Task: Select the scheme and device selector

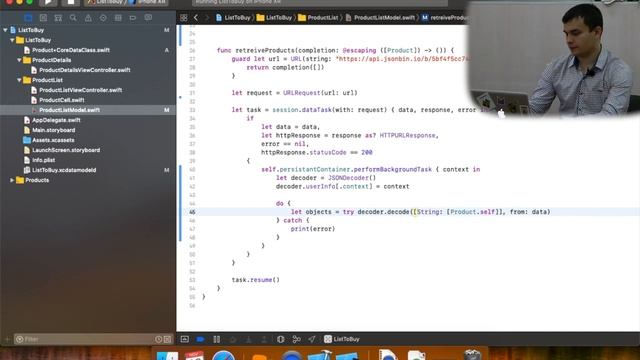Action: pos(127,2)
